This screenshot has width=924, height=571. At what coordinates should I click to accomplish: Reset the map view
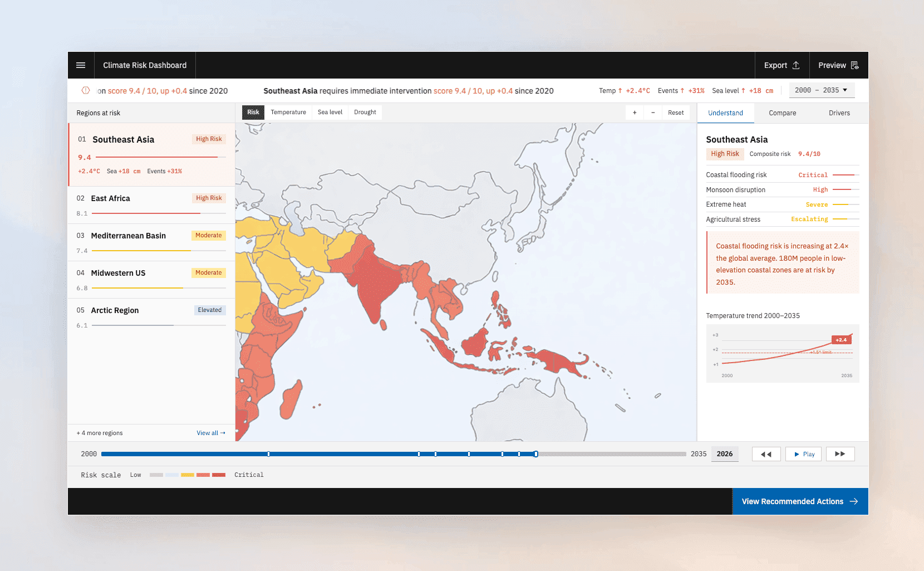[x=676, y=113]
